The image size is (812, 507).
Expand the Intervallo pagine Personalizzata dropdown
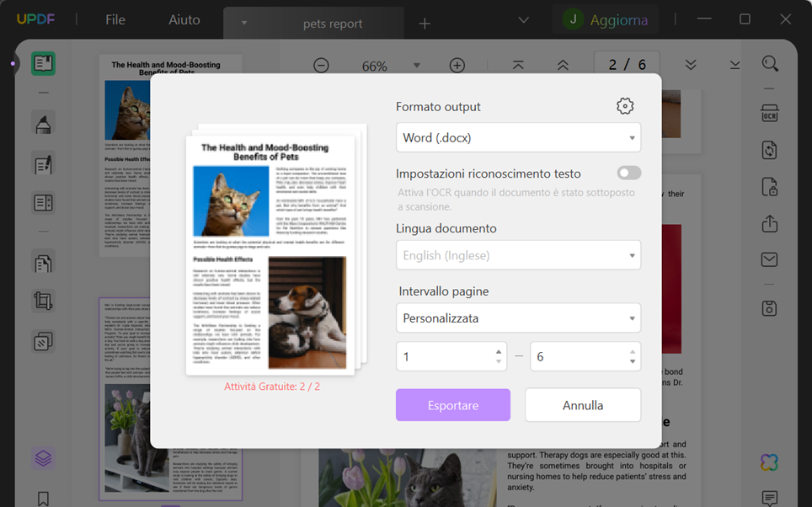[518, 318]
